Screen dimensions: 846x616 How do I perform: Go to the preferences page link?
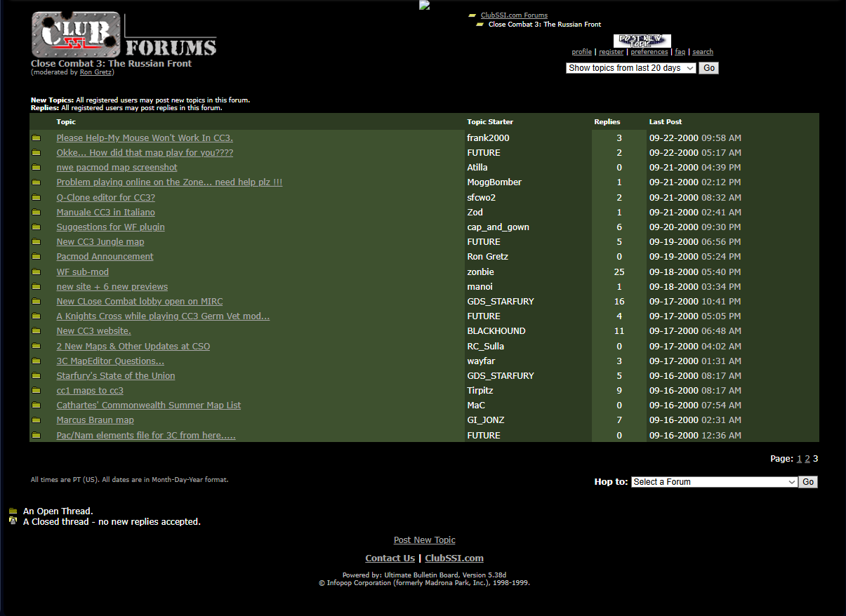pos(649,52)
